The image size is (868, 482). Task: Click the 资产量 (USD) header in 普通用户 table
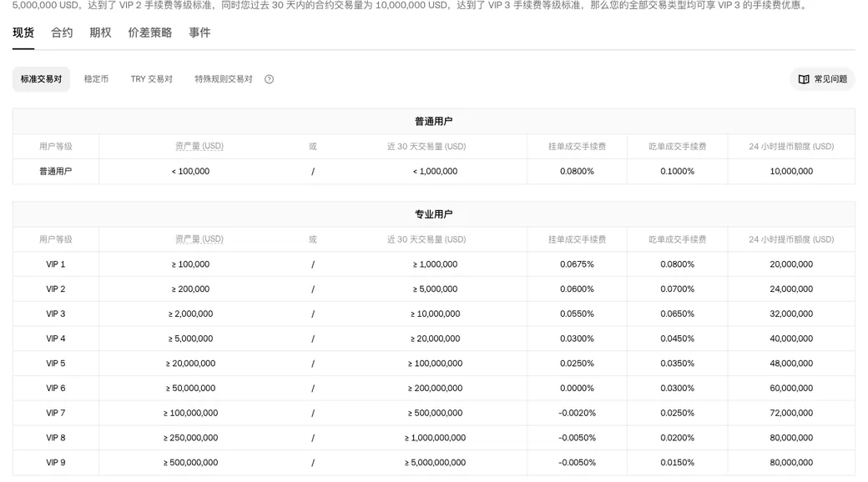coord(199,146)
